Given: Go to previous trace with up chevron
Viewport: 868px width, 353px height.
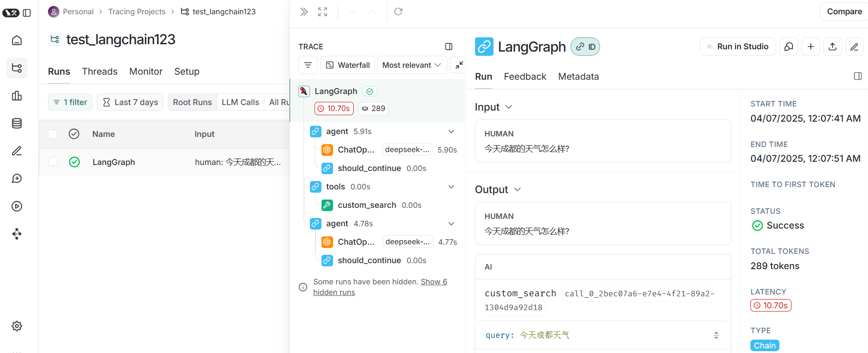Looking at the screenshot, I should (x=372, y=12).
